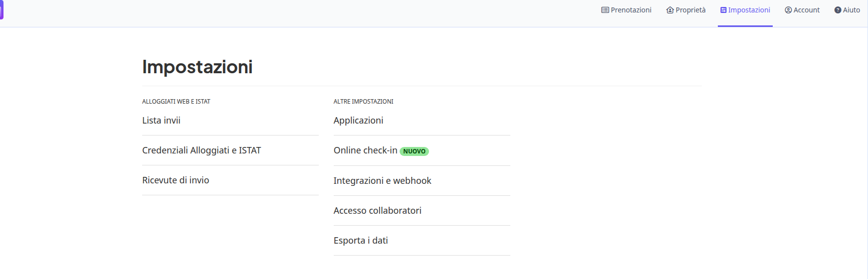View Ricevute di invio

[x=176, y=180]
